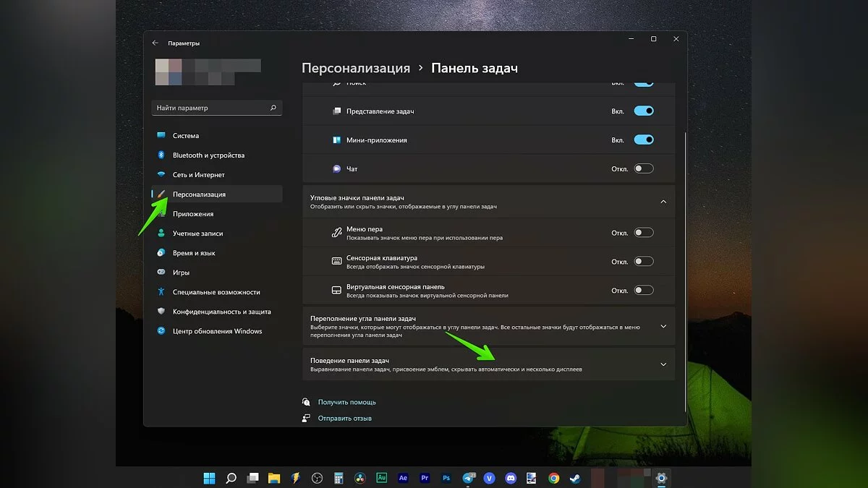The width and height of the screenshot is (868, 488).
Task: Expand Переполнение угла панели задач section
Action: coord(663,326)
